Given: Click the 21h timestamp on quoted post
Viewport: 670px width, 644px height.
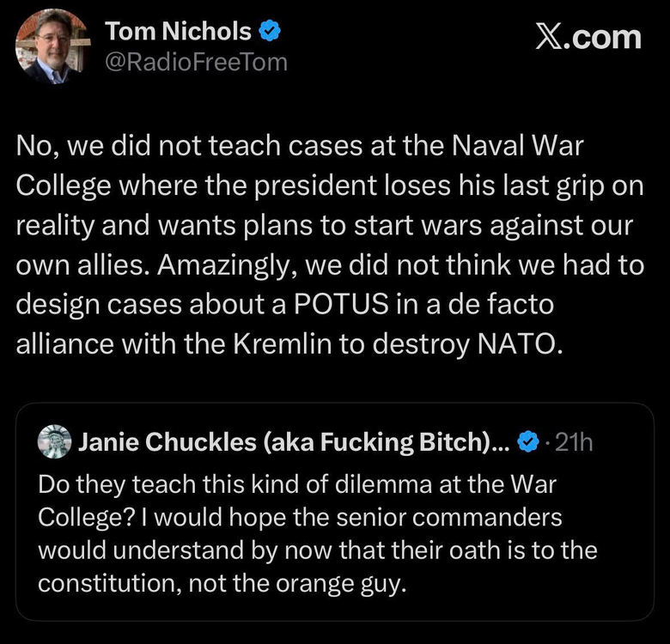Looking at the screenshot, I should tap(574, 442).
